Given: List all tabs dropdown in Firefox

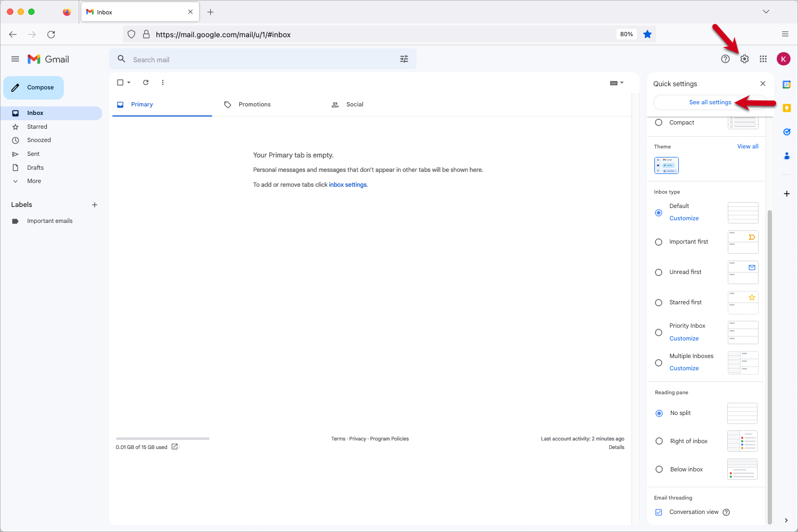Looking at the screenshot, I should (766, 12).
